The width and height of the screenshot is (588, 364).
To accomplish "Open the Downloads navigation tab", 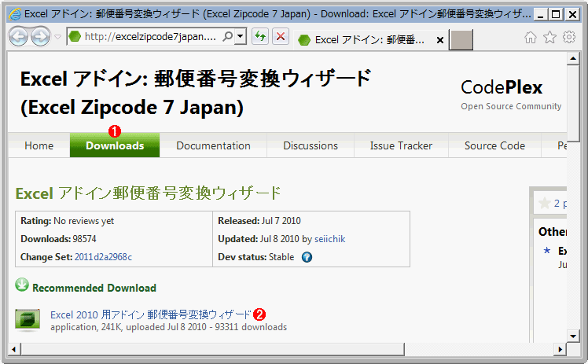I will [x=115, y=145].
